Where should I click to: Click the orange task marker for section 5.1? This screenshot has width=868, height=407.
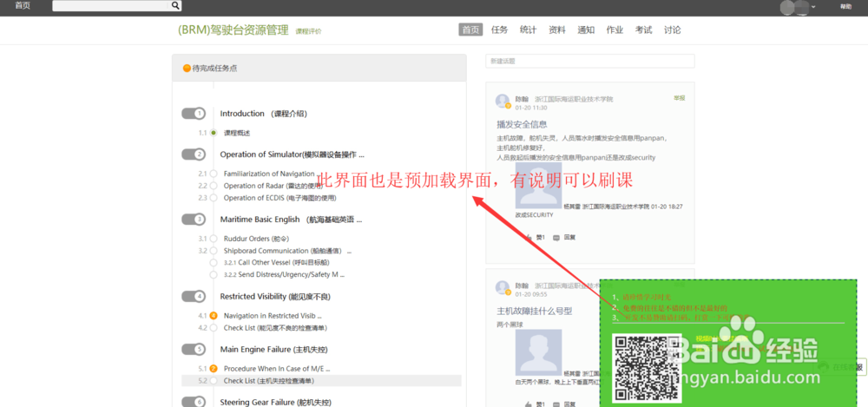tap(214, 368)
